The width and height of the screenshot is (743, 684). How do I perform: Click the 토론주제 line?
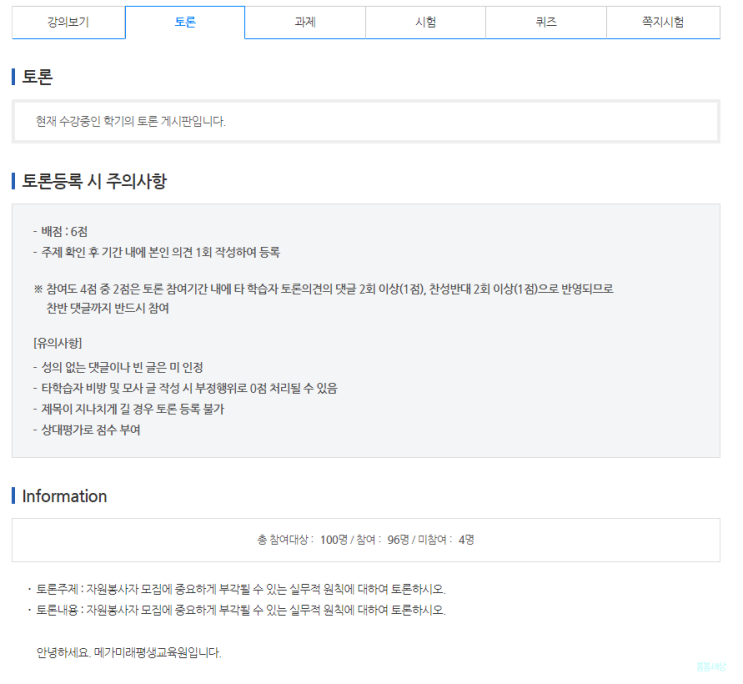(x=241, y=589)
